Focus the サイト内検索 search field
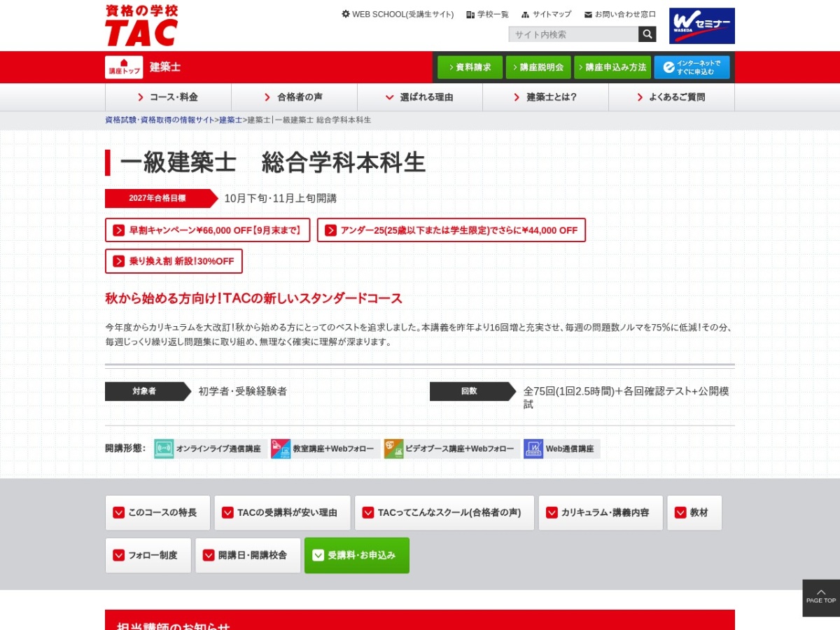Screen dimensions: 840x630 pos(573,34)
